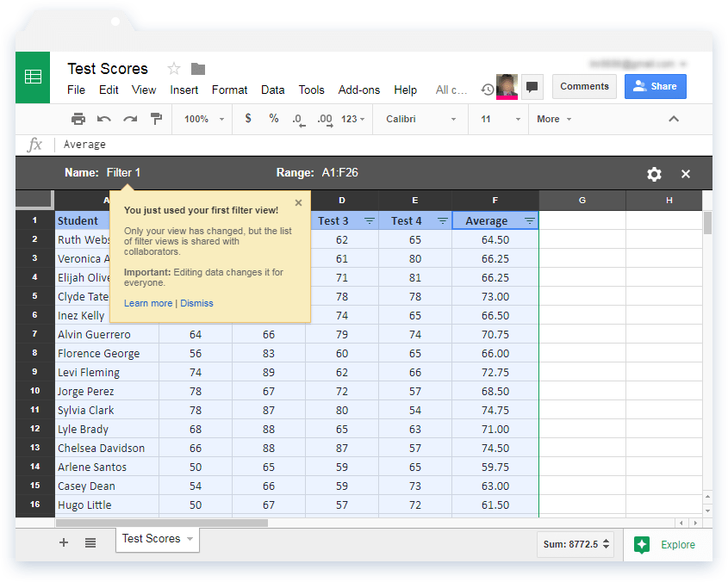
Task: Open the comment chat icon
Action: (x=532, y=86)
